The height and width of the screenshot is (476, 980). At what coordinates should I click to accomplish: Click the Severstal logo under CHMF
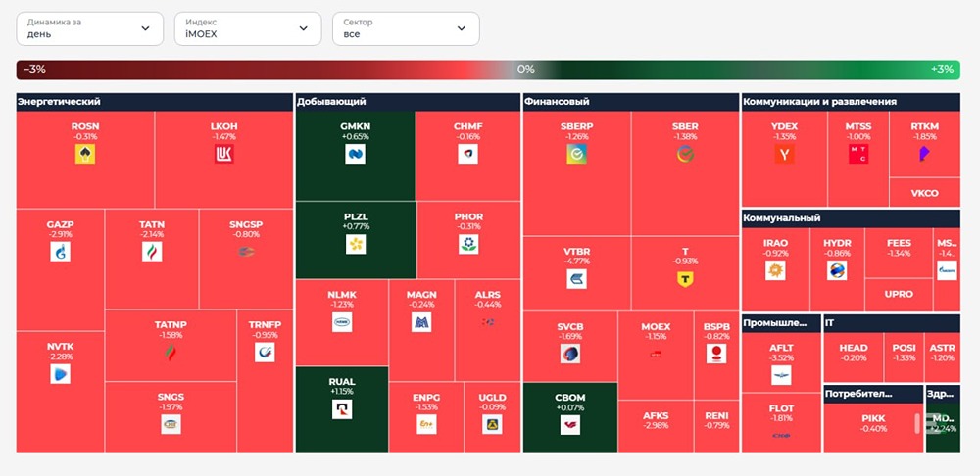[x=467, y=154]
